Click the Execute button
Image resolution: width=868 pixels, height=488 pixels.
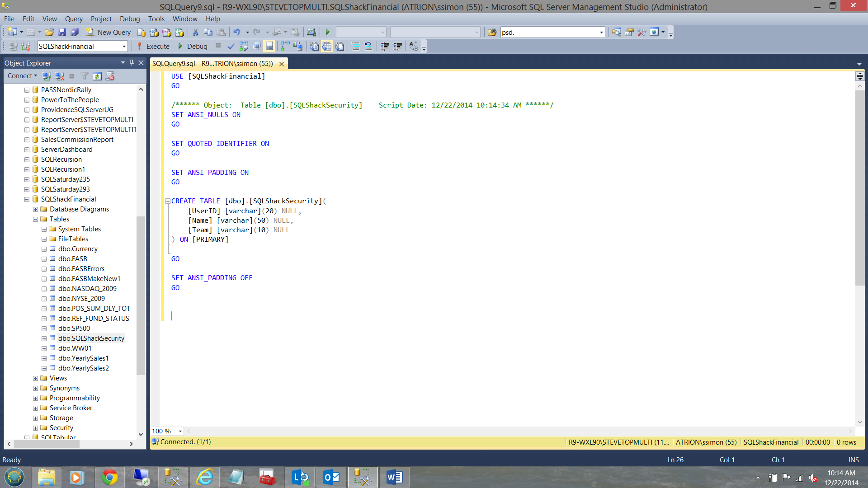[153, 46]
